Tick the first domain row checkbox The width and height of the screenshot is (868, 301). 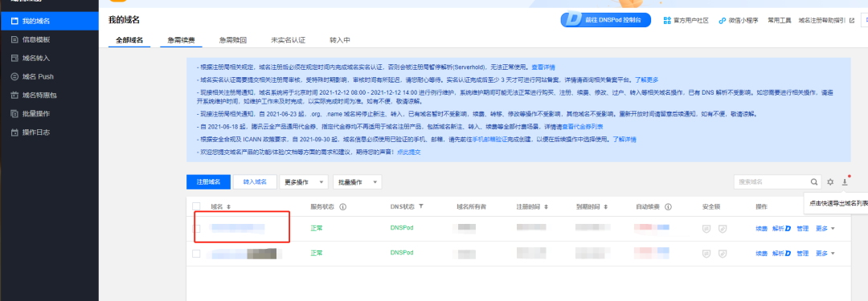[x=196, y=229]
